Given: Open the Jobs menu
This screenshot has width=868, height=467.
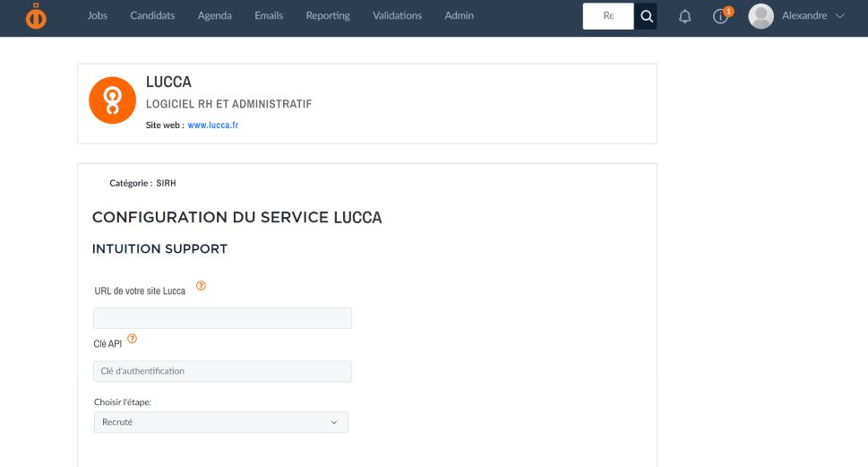Looking at the screenshot, I should 98,15.
